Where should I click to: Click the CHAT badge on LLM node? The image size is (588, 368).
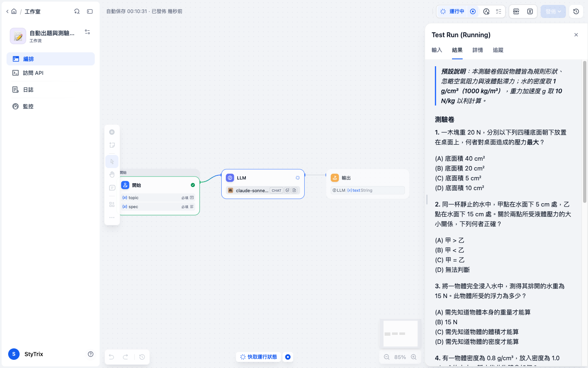coord(276,191)
